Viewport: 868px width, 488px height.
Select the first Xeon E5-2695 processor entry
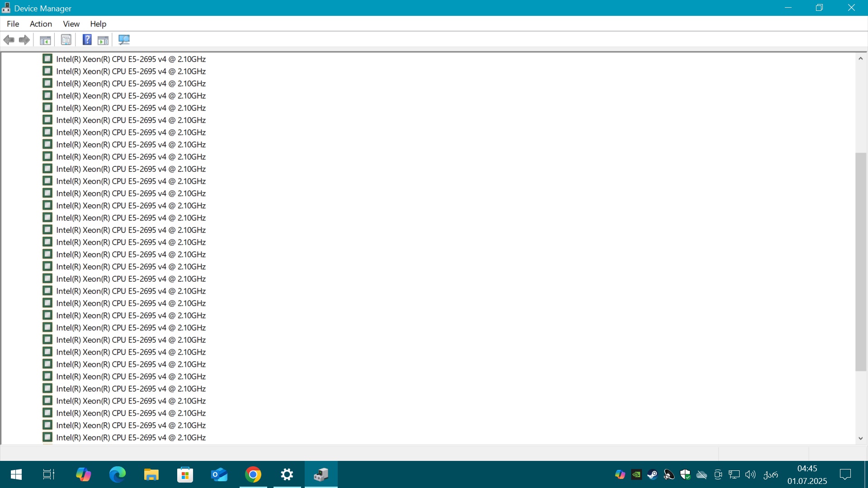pos(131,59)
